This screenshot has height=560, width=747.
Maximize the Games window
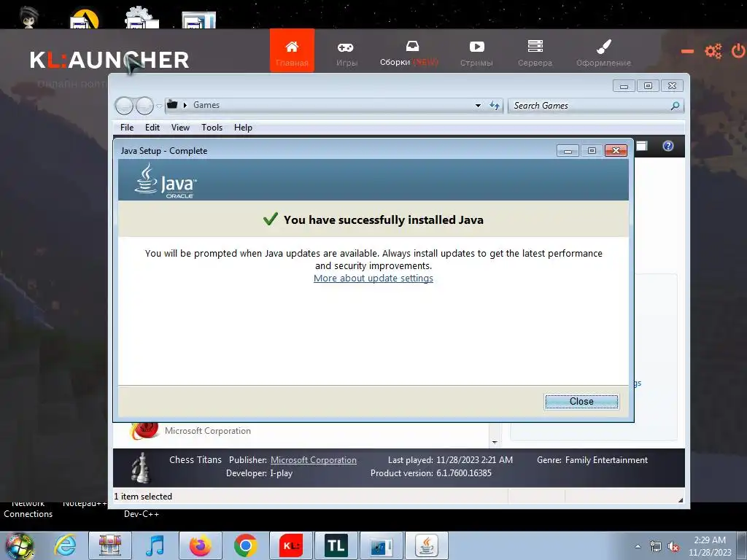click(648, 86)
